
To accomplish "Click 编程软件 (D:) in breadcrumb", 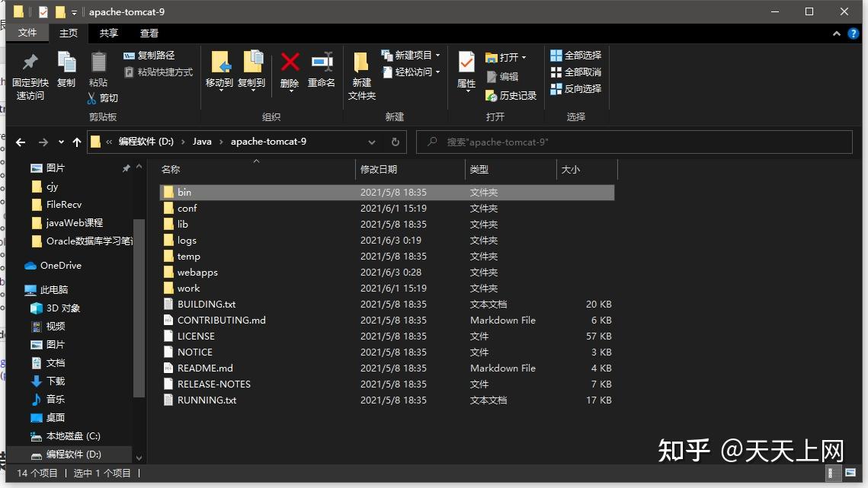I will click(146, 142).
